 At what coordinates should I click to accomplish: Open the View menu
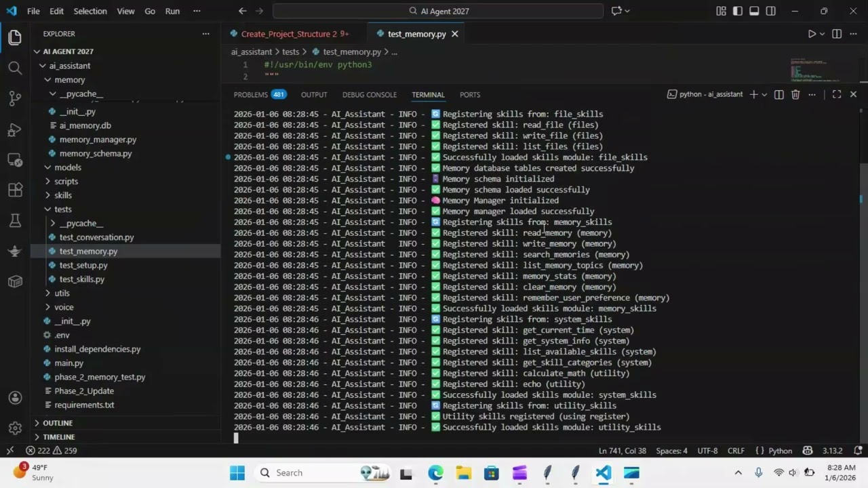point(125,11)
